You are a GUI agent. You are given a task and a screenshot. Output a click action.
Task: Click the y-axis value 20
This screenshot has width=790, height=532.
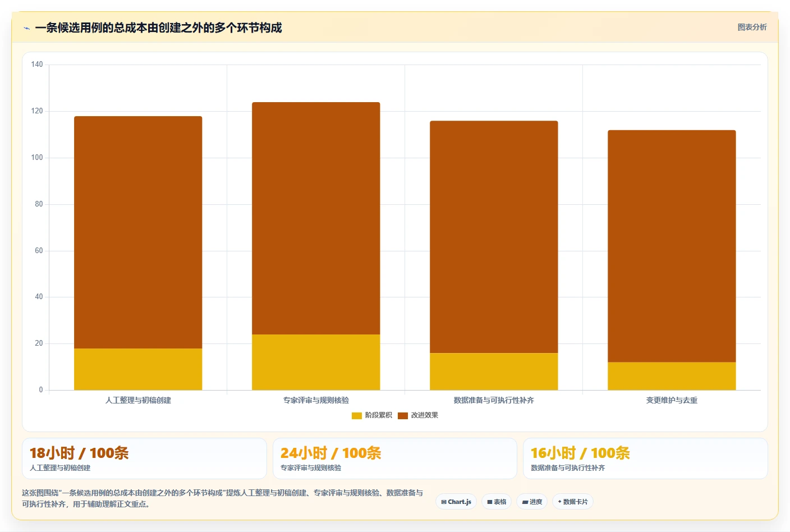coord(39,343)
